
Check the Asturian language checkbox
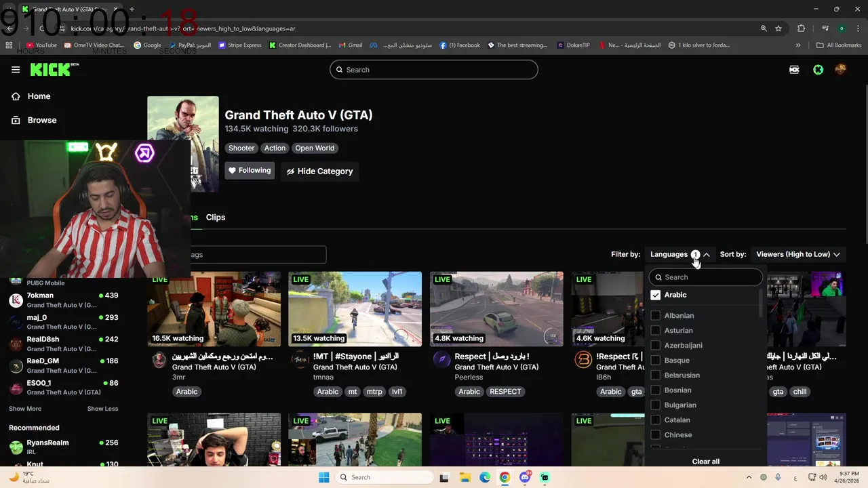click(655, 330)
